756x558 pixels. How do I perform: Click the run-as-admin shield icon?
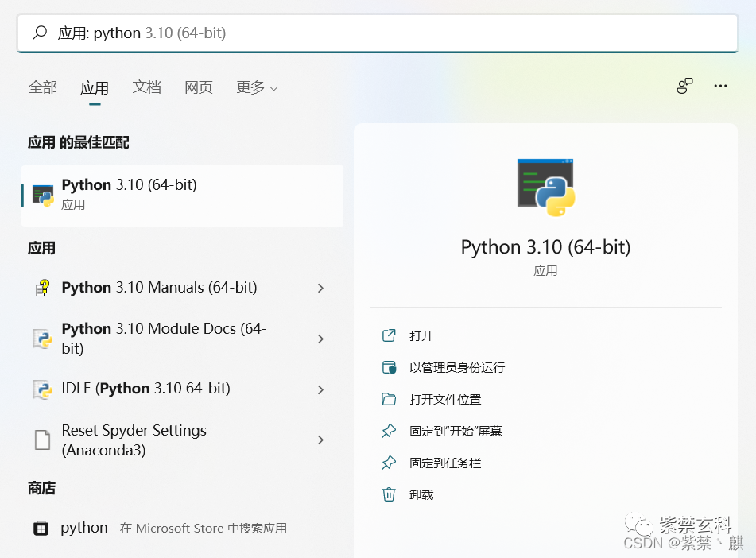(389, 367)
